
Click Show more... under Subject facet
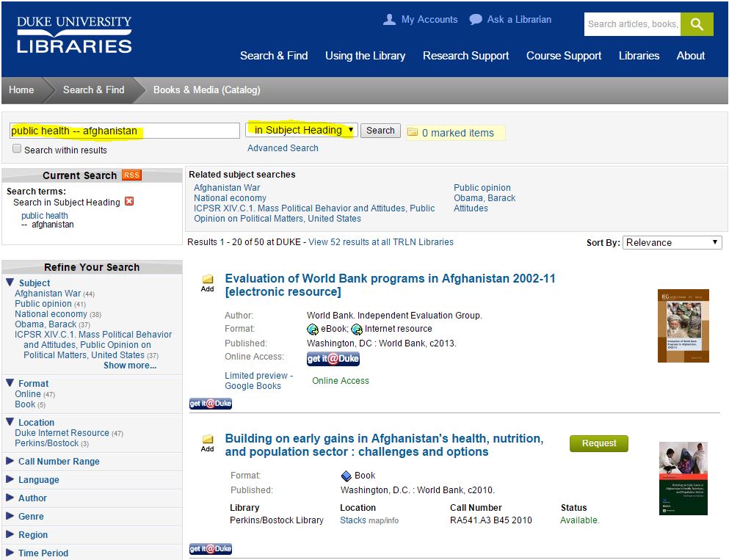130,366
